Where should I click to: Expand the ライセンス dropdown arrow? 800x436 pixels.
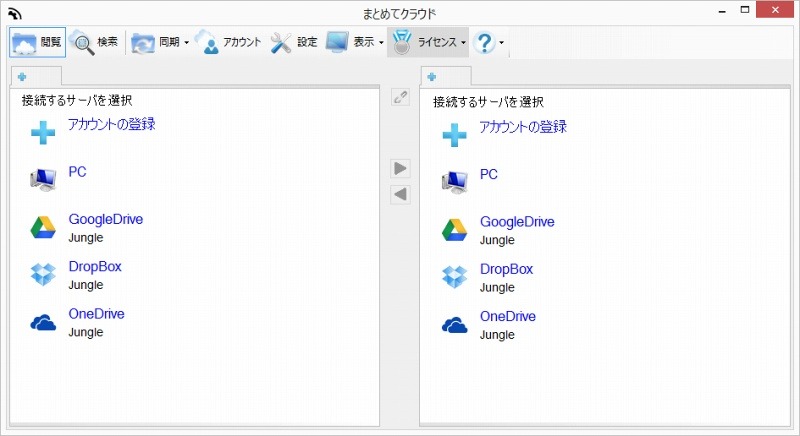tap(463, 42)
